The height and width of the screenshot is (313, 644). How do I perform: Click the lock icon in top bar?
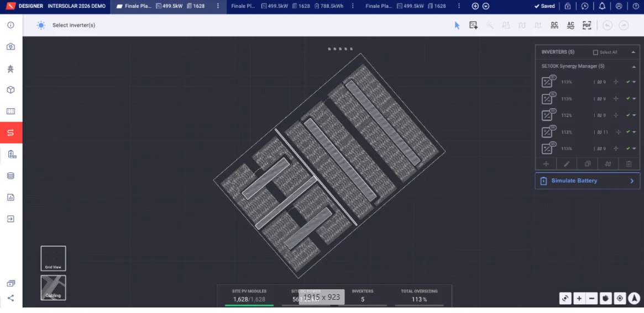click(568, 6)
